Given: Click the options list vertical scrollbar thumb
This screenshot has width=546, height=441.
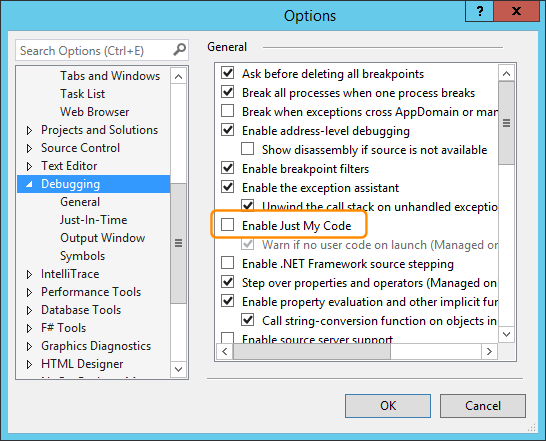Looking at the screenshot, I should pos(507,123).
